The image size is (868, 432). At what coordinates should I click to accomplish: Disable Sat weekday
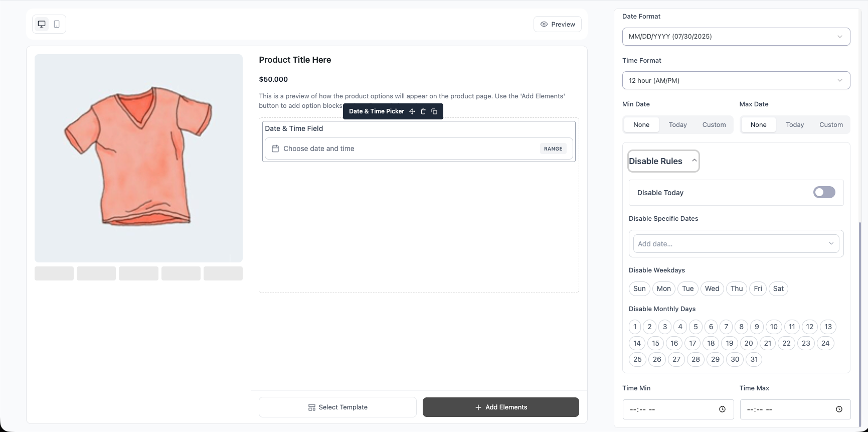778,289
